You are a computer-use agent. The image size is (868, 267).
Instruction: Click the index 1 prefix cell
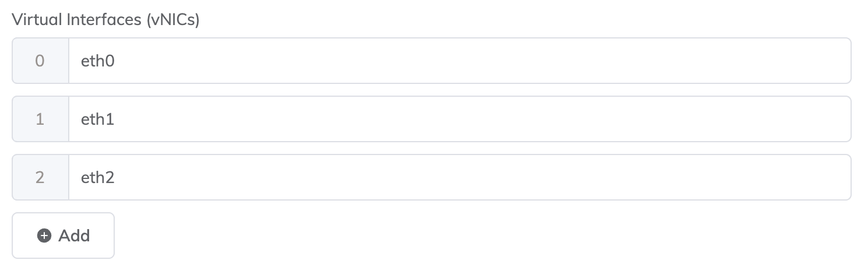click(40, 119)
